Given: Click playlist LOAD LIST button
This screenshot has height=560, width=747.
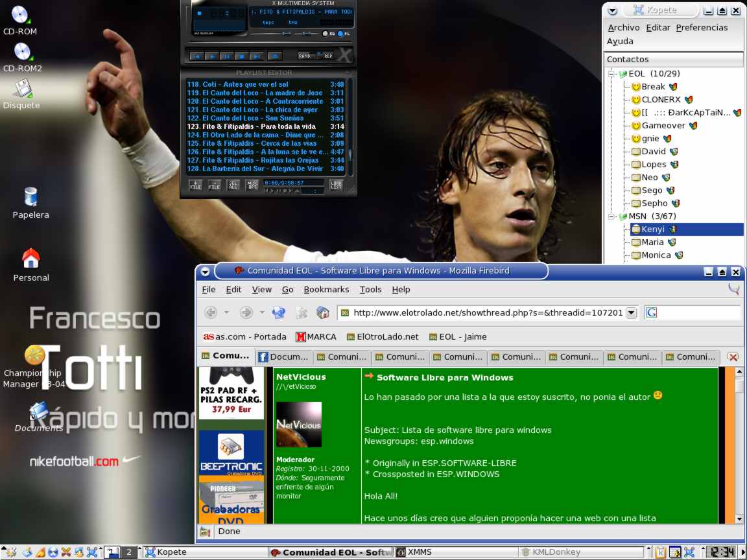Looking at the screenshot, I should point(337,185).
